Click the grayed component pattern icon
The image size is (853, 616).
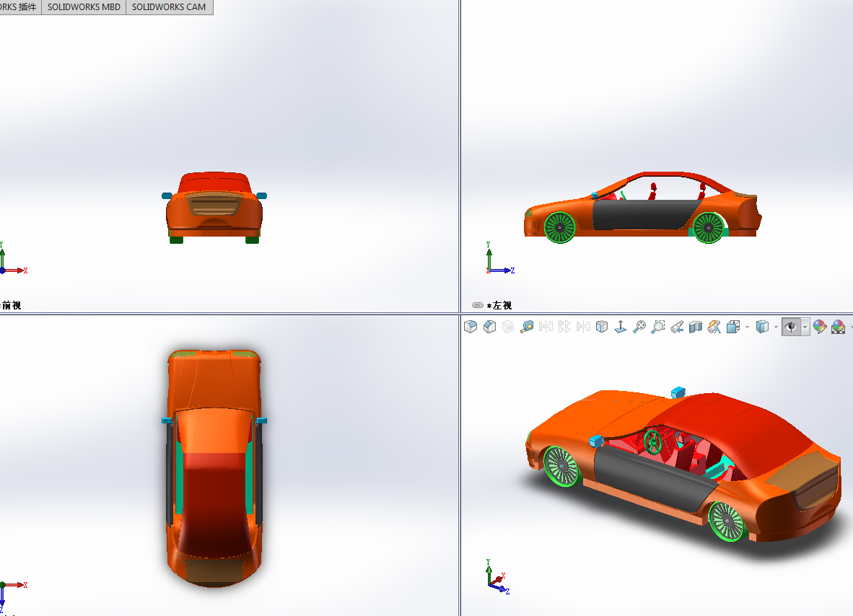[x=564, y=326]
